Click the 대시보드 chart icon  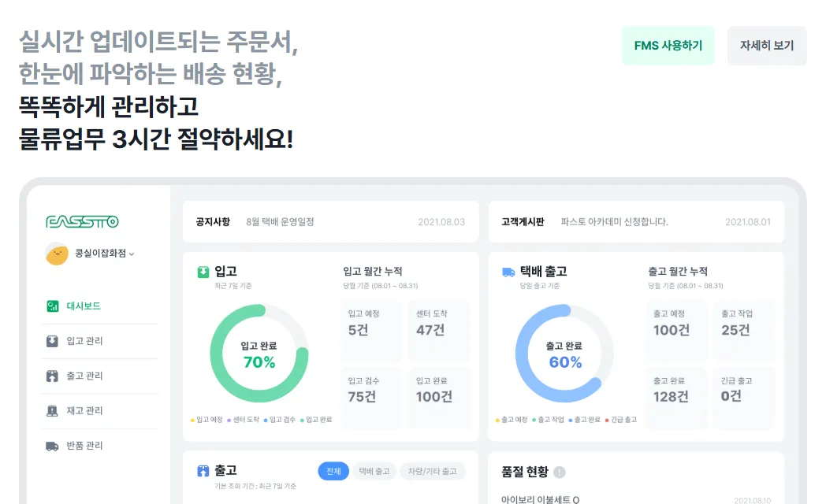coord(53,306)
